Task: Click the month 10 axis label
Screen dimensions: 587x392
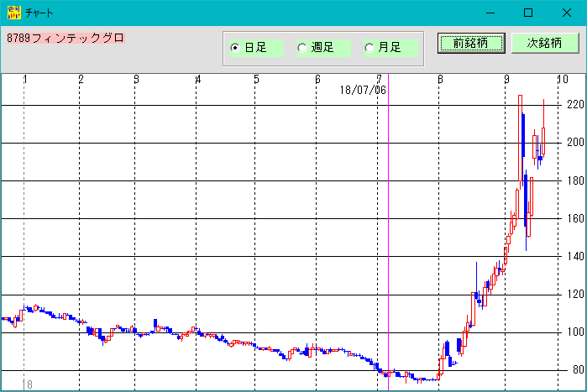Action: (x=563, y=79)
